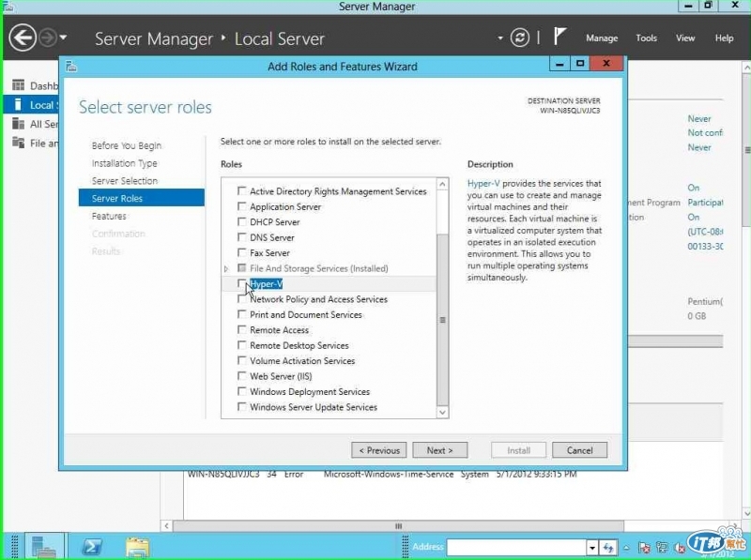
Task: Click the Next button
Action: tap(439, 450)
